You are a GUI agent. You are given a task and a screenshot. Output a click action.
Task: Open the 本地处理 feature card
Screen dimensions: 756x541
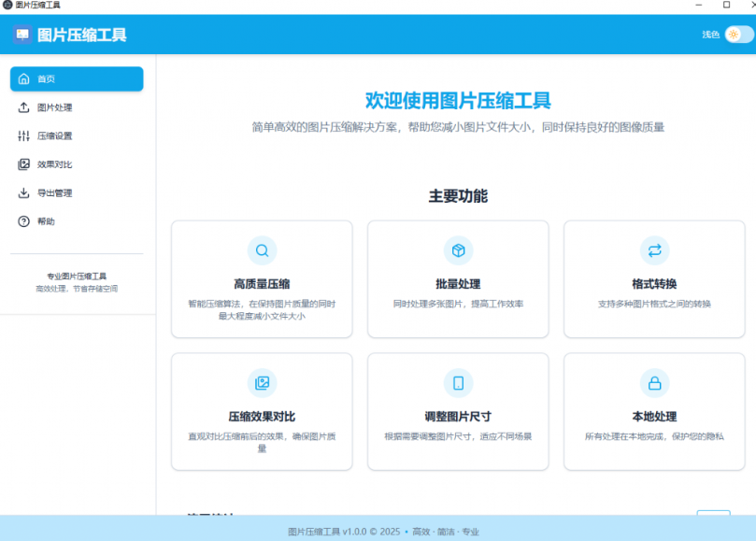click(653, 411)
